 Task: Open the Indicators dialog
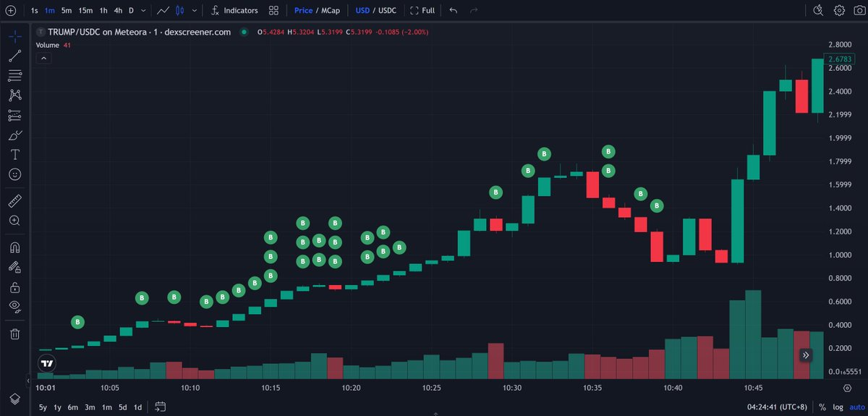234,11
